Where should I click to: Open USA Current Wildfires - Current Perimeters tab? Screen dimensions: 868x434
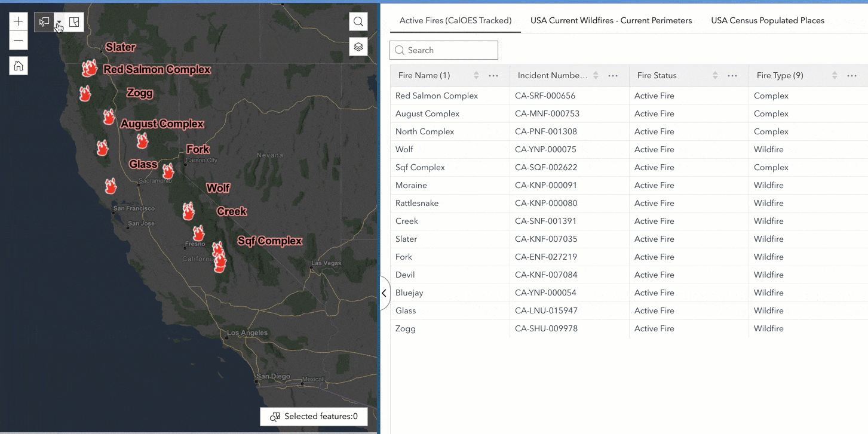point(611,20)
